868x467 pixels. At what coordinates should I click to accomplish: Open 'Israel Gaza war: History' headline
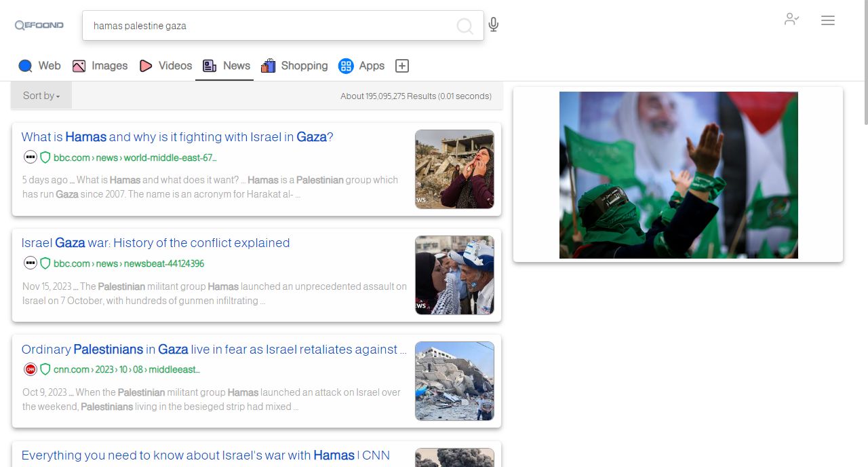155,243
